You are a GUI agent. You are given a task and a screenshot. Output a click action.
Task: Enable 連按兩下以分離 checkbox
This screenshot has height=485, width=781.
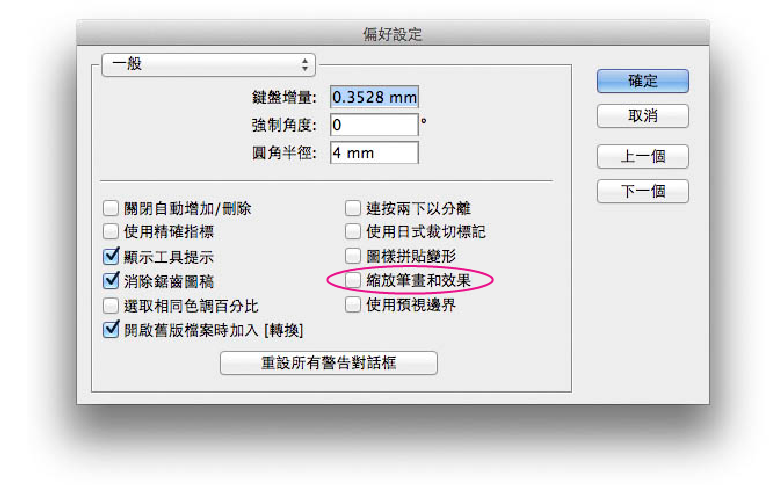(x=353, y=208)
